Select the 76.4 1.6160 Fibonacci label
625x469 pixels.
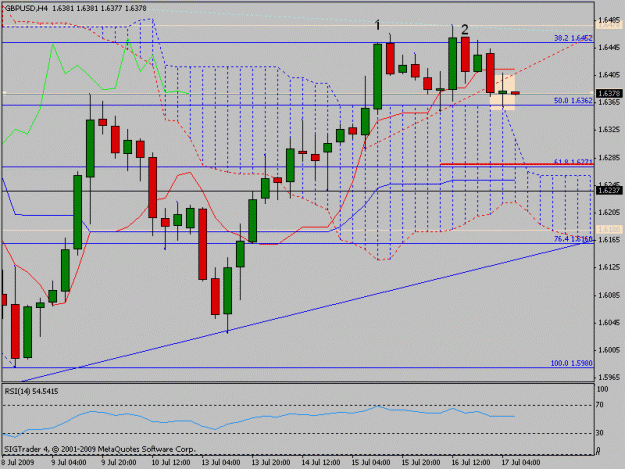pyautogui.click(x=573, y=239)
